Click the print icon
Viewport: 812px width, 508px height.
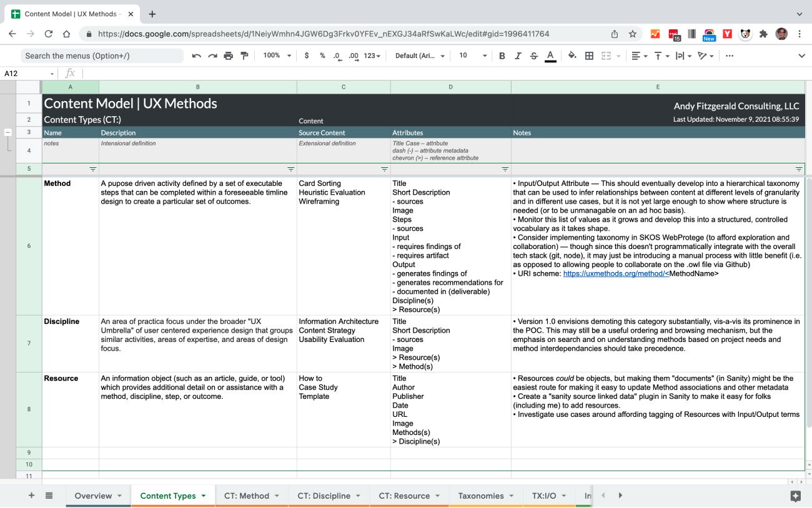[x=228, y=56]
